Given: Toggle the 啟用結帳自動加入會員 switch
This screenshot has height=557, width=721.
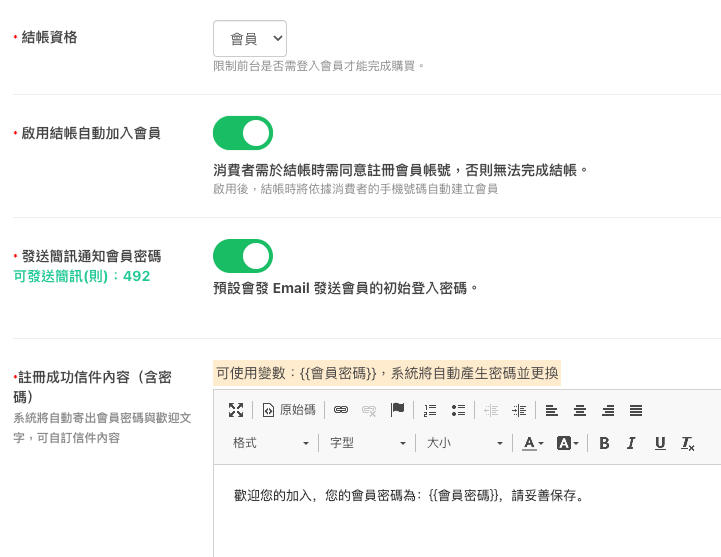Looking at the screenshot, I should [243, 133].
